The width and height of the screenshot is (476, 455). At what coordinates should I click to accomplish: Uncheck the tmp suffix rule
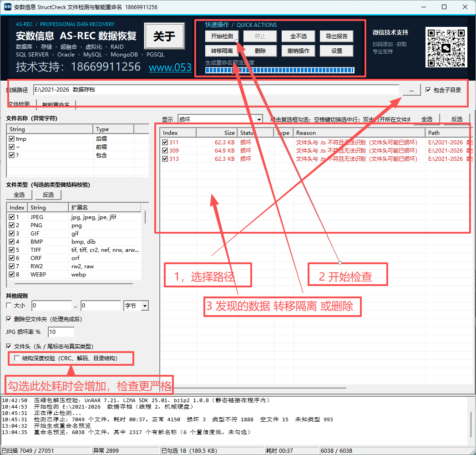11,139
